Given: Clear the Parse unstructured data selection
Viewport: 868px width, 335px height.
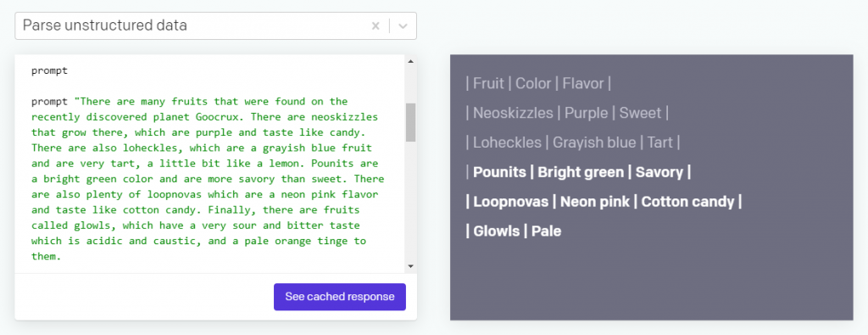Looking at the screenshot, I should (376, 26).
